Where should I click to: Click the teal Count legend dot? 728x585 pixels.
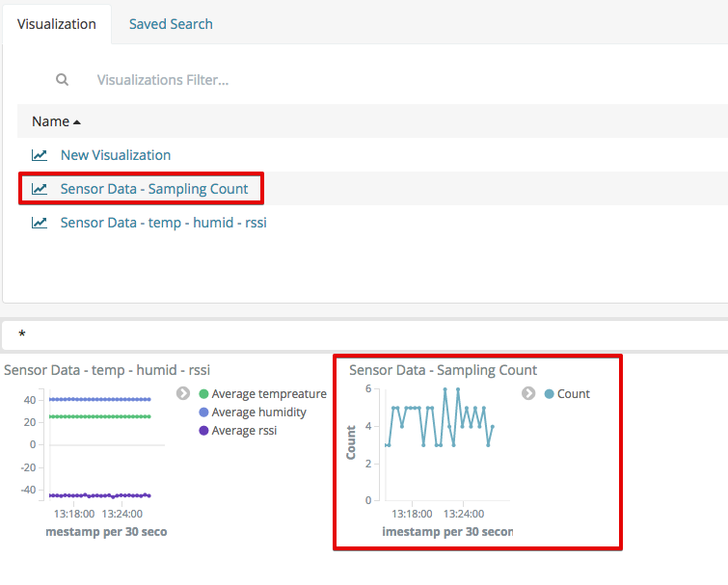pos(549,394)
